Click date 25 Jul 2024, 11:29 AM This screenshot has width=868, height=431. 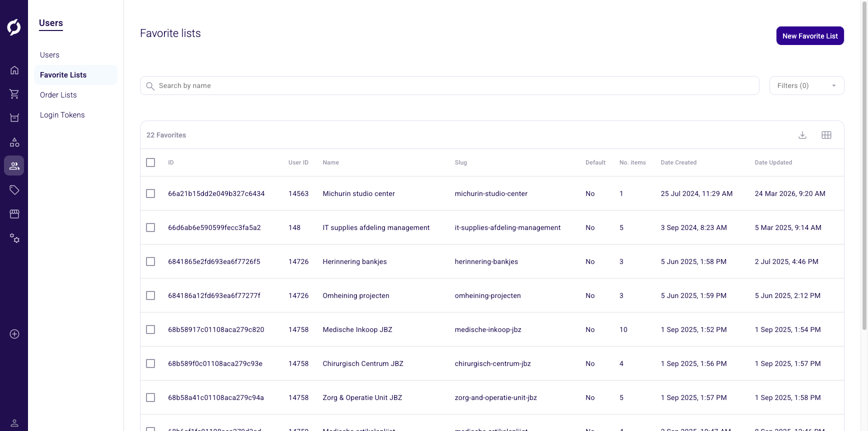(x=696, y=193)
